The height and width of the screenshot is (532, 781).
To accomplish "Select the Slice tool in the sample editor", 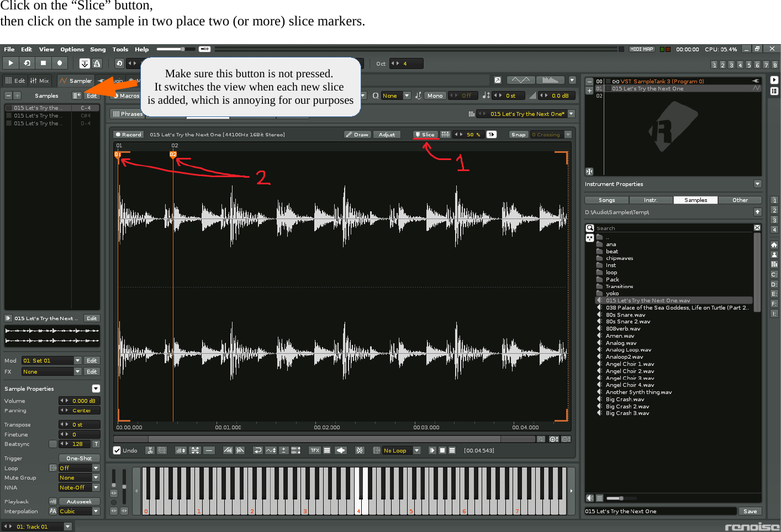I will point(425,134).
